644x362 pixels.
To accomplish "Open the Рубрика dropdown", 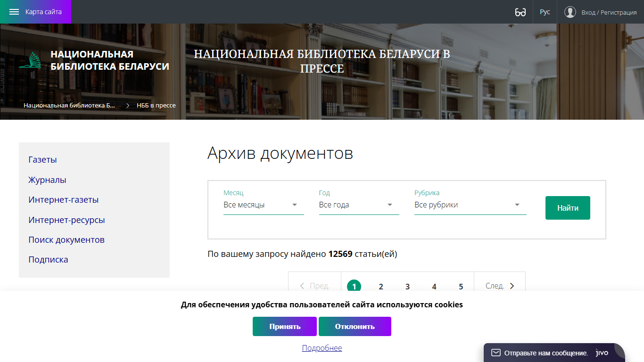I will coord(471,205).
